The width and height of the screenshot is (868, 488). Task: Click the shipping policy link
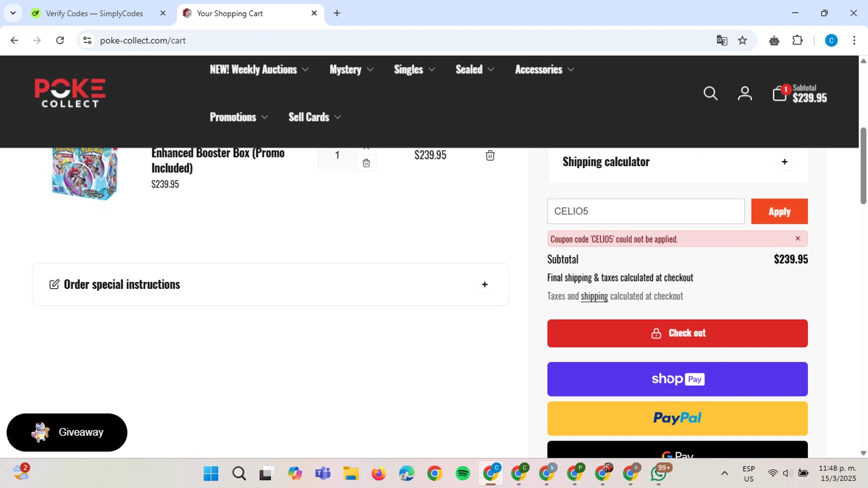click(x=594, y=296)
